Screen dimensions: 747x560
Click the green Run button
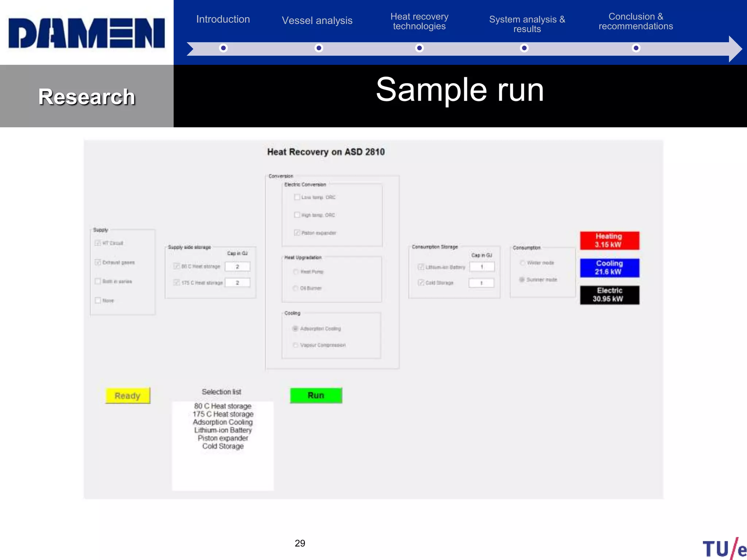(316, 395)
